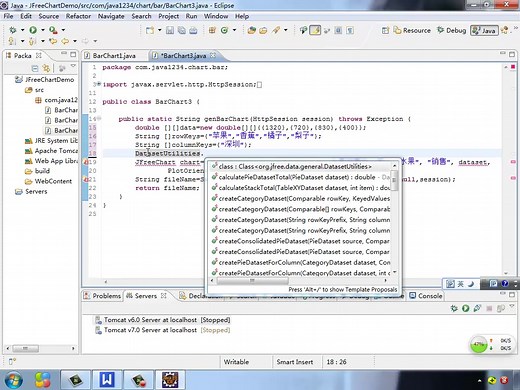Open the dropdown next to External Tools icon
Screen dimensions: 520x390
[63, 30]
